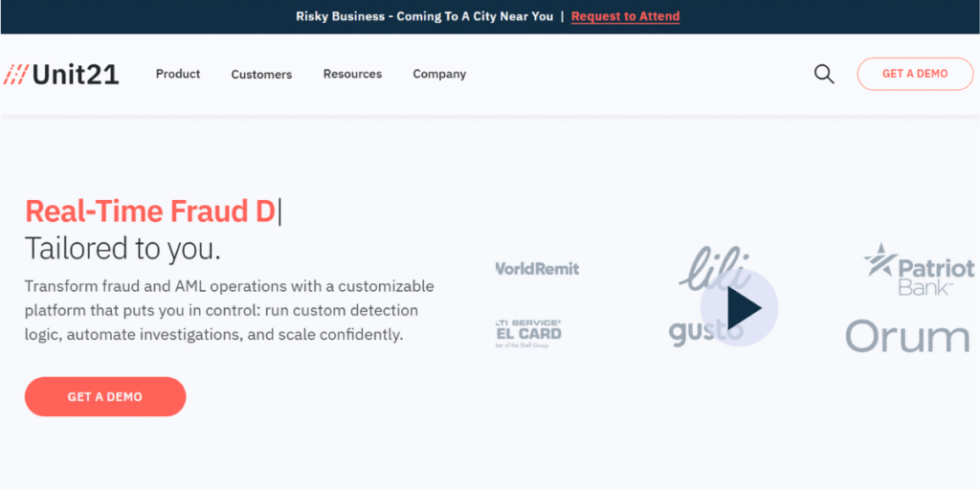Open the Customers menu

click(x=261, y=75)
